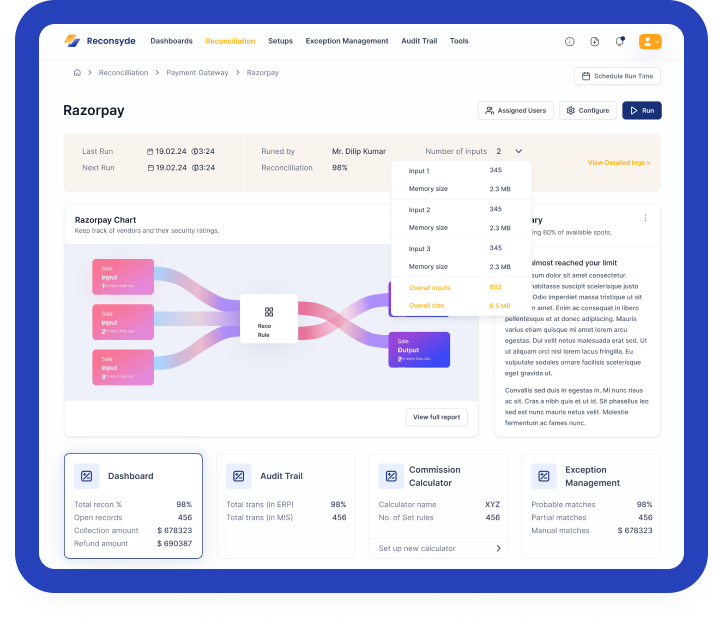The height and width of the screenshot is (627, 723).
Task: Click the Razorpay Chart heading
Action: click(105, 220)
